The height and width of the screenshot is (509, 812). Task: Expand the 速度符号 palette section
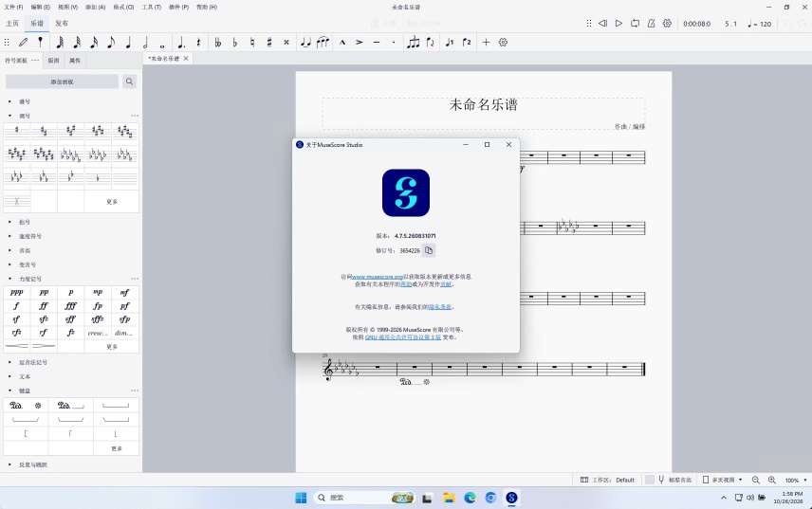pos(9,236)
